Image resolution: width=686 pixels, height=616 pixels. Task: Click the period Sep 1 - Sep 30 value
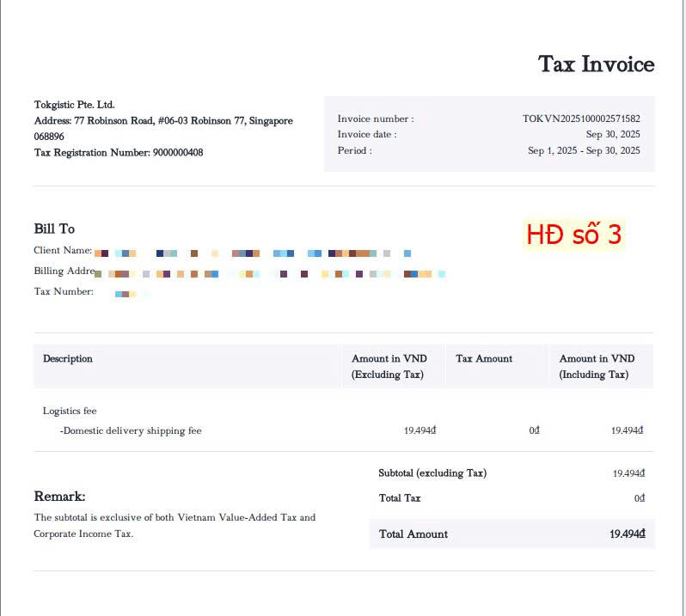tap(584, 150)
